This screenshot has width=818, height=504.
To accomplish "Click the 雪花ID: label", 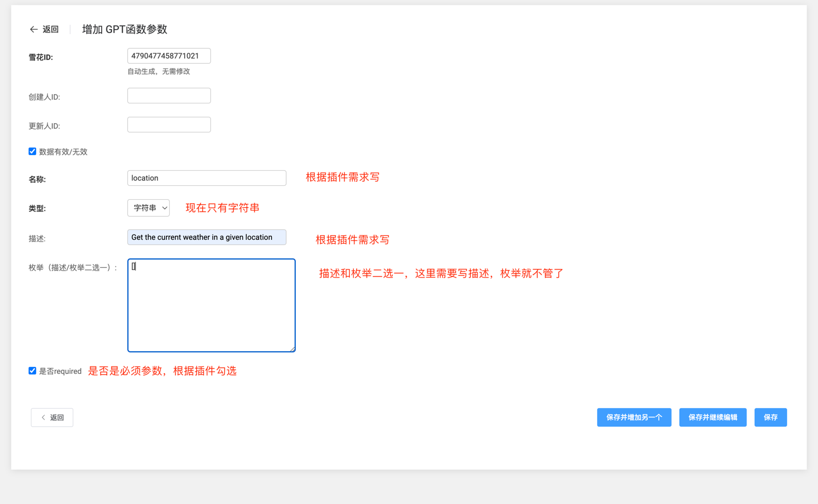I will tap(41, 57).
